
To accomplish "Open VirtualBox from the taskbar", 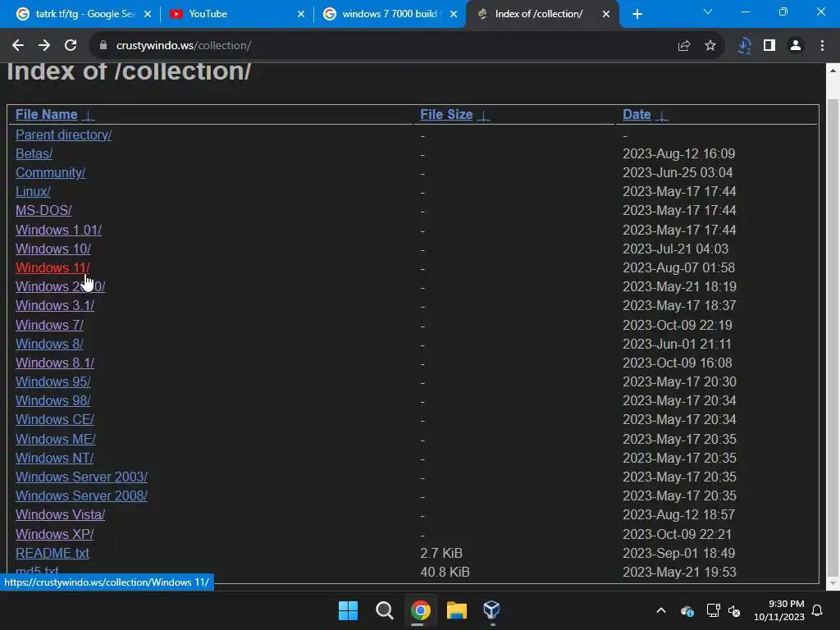I will 492,610.
